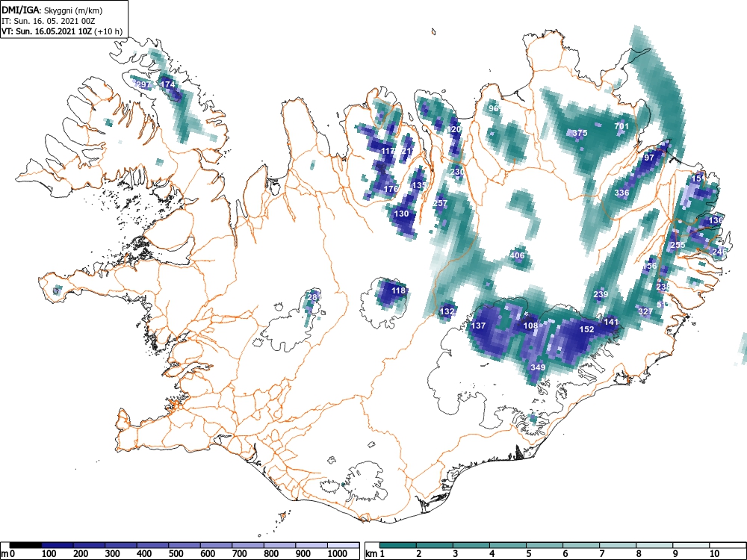Click the 'IT: Sun. 16. 05. 2021 00Z' line

[x=46, y=21]
